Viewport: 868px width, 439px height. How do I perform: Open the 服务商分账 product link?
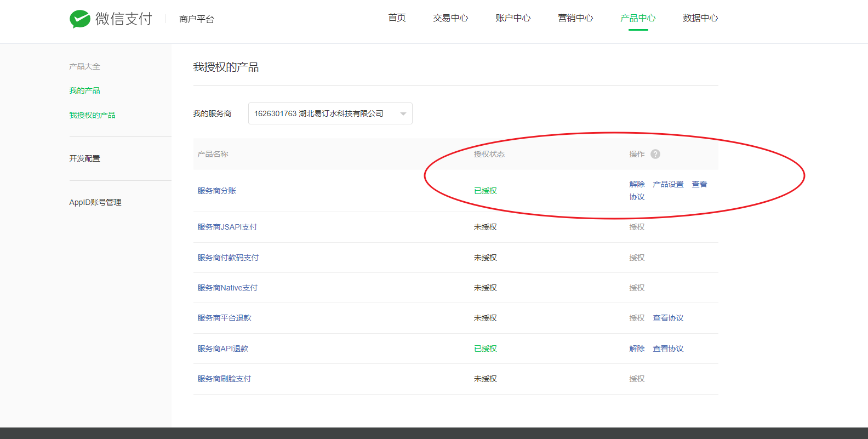[217, 191]
